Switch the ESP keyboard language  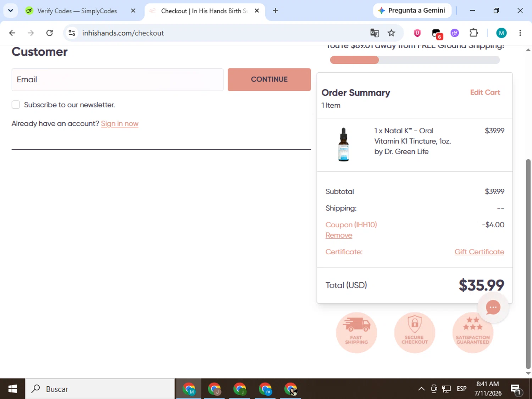click(x=461, y=389)
